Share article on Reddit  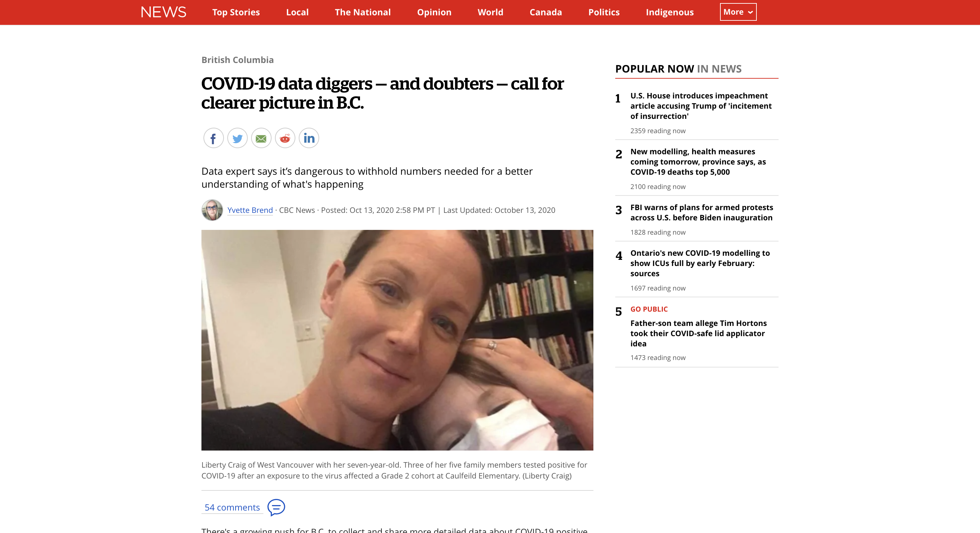(285, 138)
